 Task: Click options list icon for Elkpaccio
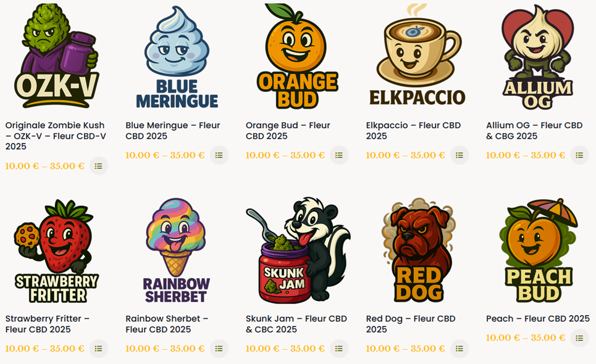click(460, 155)
